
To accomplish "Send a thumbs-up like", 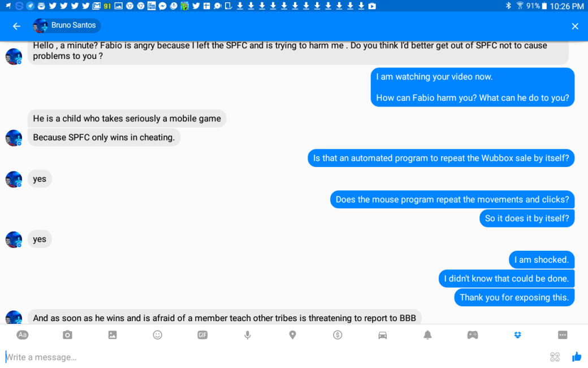I will tap(577, 357).
